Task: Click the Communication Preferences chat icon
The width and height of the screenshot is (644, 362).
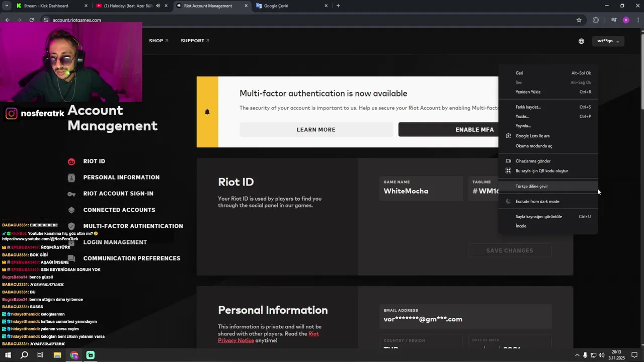Action: coord(71,258)
